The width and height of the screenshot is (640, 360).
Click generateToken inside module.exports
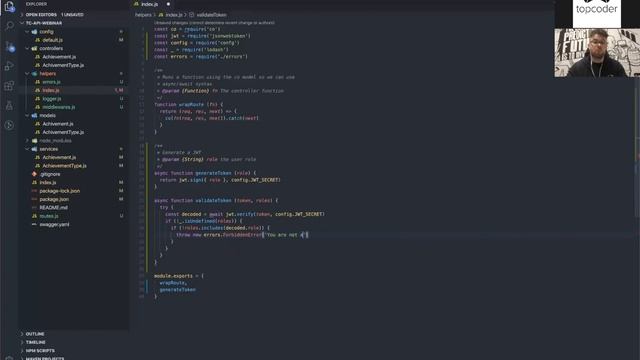pyautogui.click(x=178, y=290)
